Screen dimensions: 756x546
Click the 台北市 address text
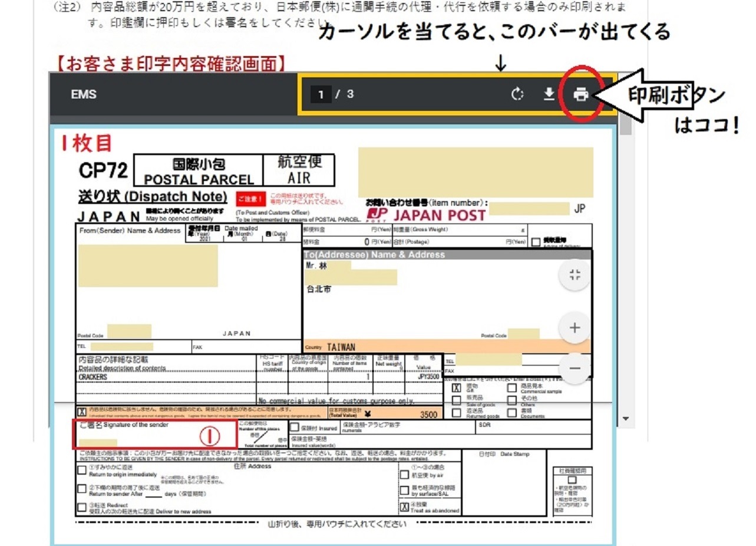tap(319, 290)
